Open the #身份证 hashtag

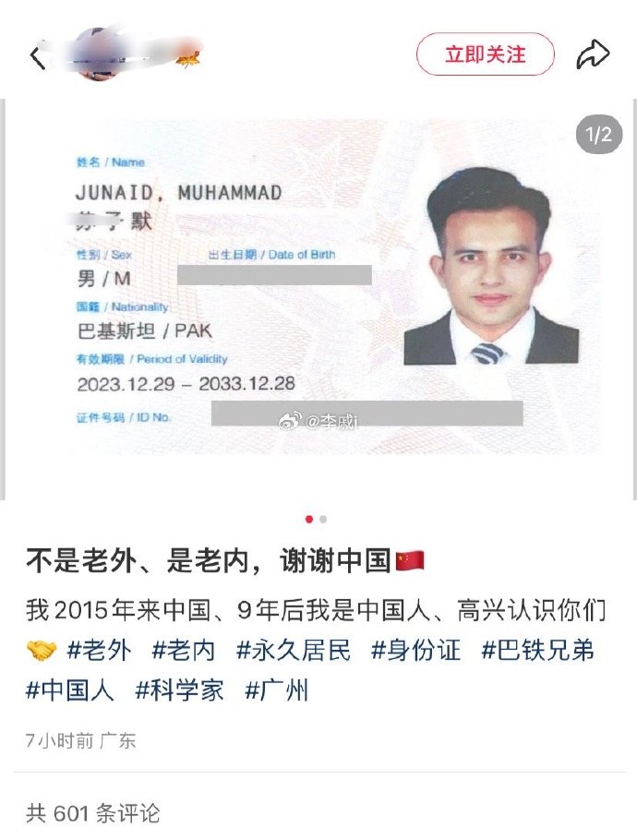[415, 651]
